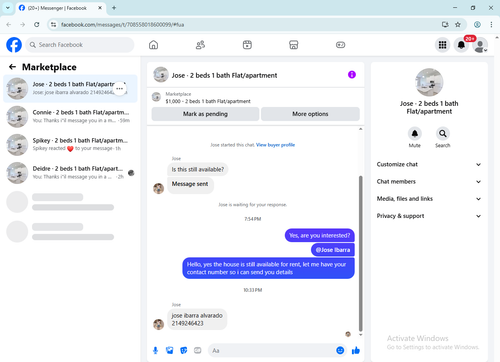Open Deidre's apartment conversation

tap(70, 173)
